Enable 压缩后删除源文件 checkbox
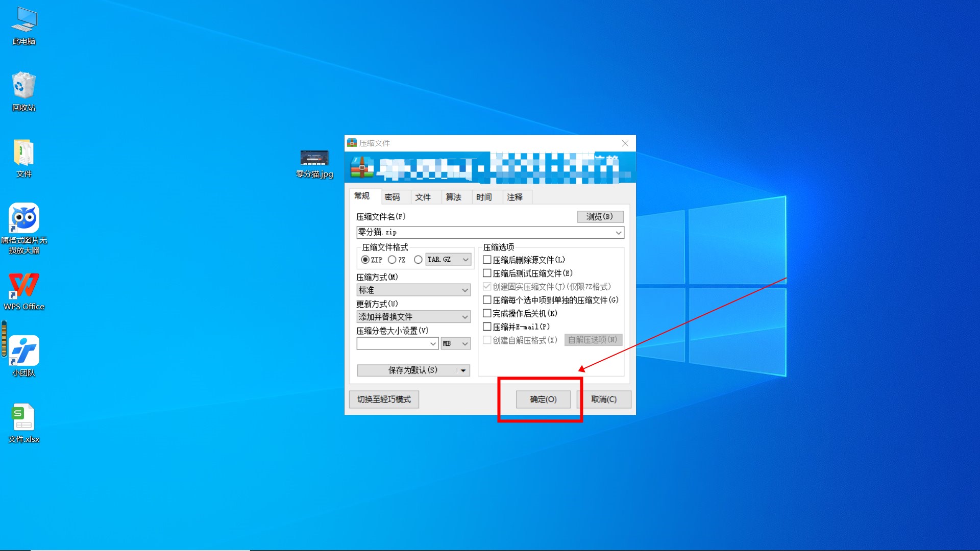980x551 pixels. (487, 260)
